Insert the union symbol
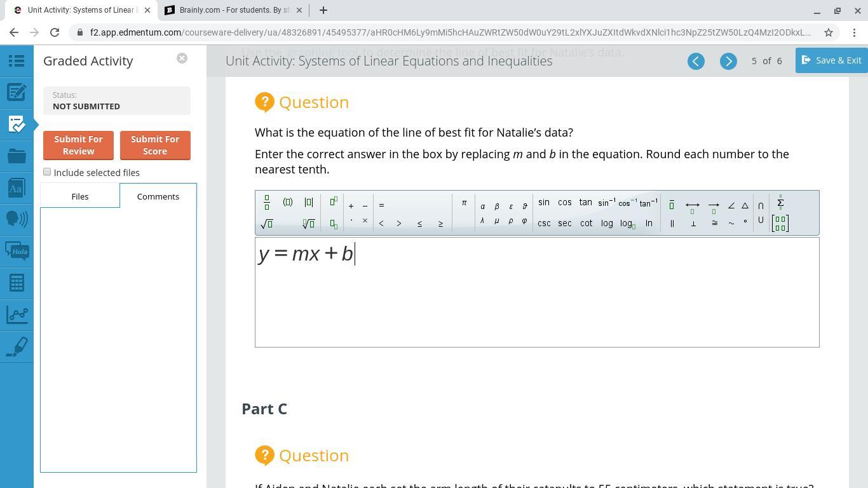868x488 pixels. [761, 220]
